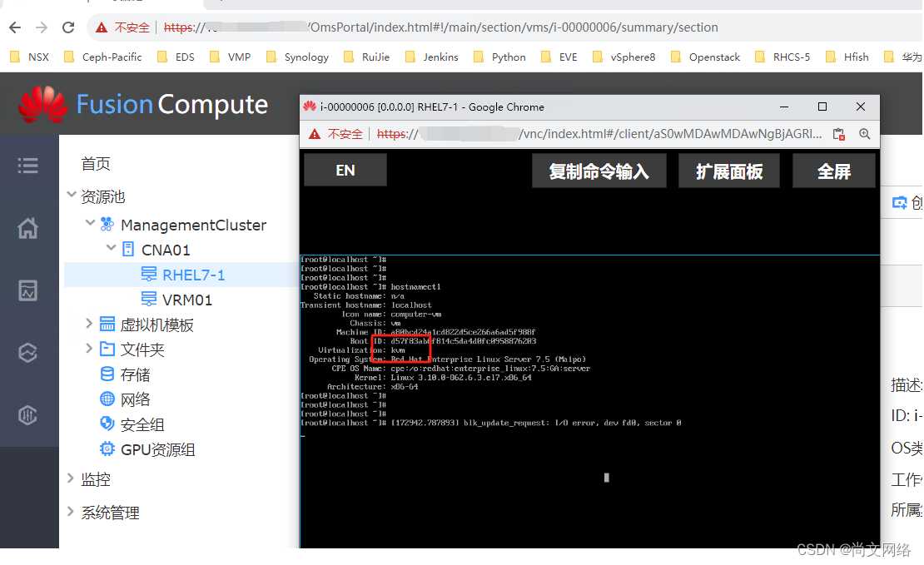Expand the 系统管理 section
The height and width of the screenshot is (565, 924).
point(71,511)
